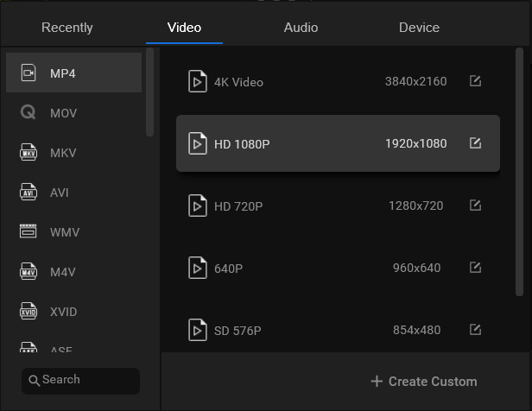Pick the SD 576P preset name
Screen dimensions: 532x411
[x=237, y=331]
